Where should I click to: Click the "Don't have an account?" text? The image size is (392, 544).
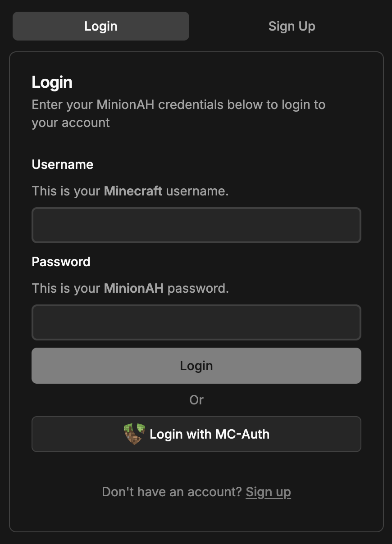pos(172,492)
